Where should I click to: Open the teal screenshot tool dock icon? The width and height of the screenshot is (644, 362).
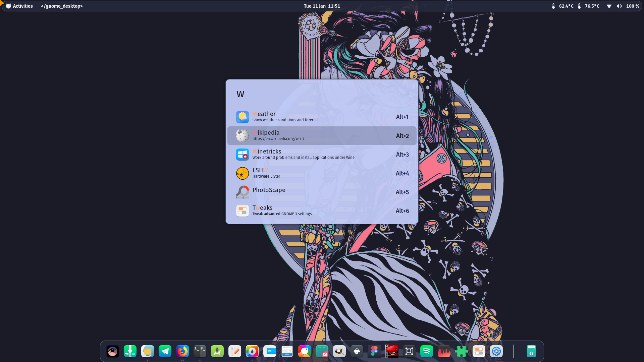coord(322,351)
